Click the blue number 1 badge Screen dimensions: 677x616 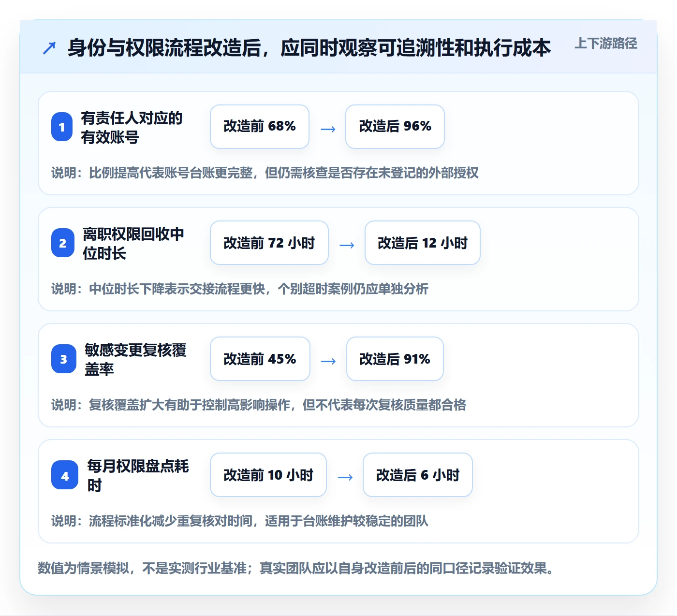[x=62, y=127]
